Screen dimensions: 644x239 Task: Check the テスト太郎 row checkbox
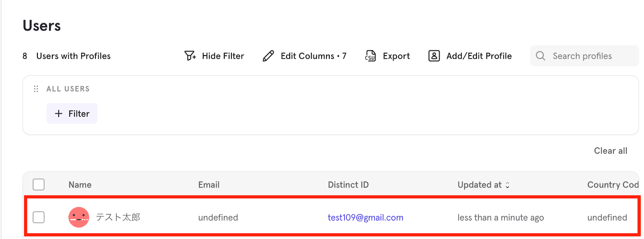(39, 217)
